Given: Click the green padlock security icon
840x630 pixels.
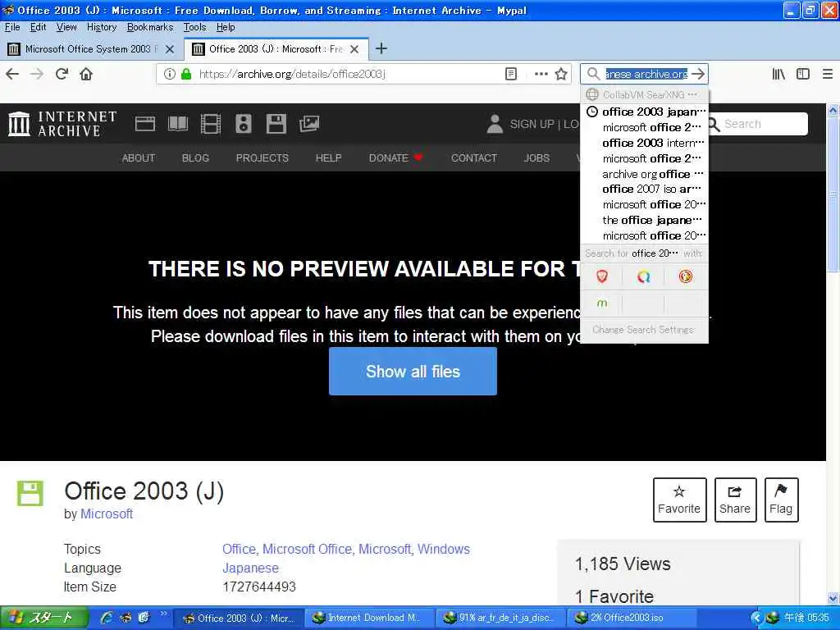Looking at the screenshot, I should pos(186,74).
